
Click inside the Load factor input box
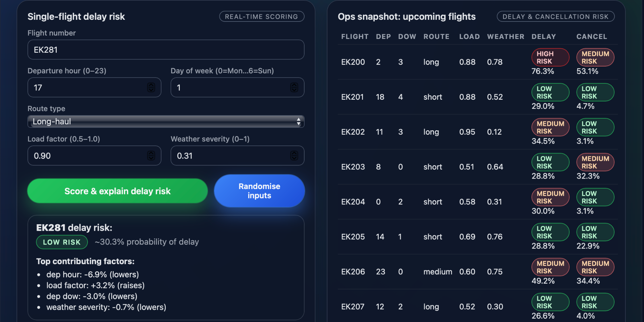(x=84, y=155)
